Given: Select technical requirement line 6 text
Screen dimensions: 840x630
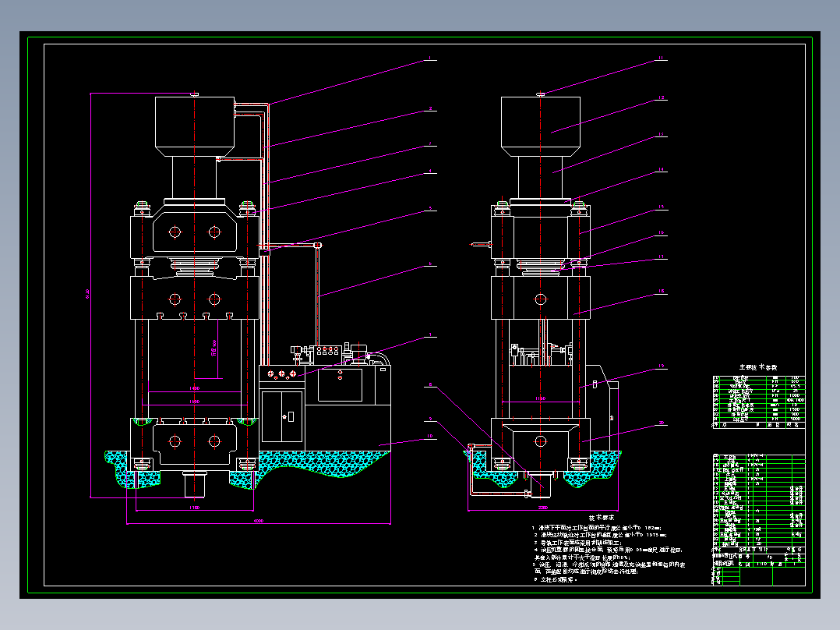Looking at the screenshot, I should click(555, 579).
